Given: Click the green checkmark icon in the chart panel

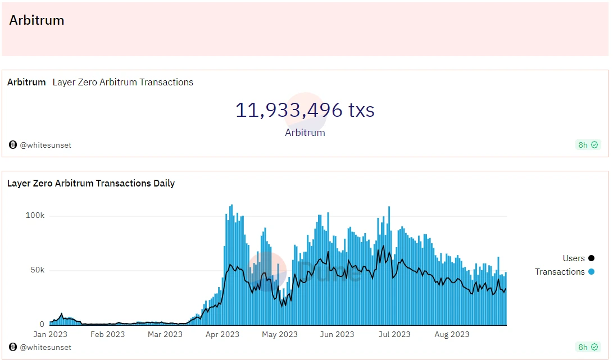Looking at the screenshot, I should pos(594,347).
